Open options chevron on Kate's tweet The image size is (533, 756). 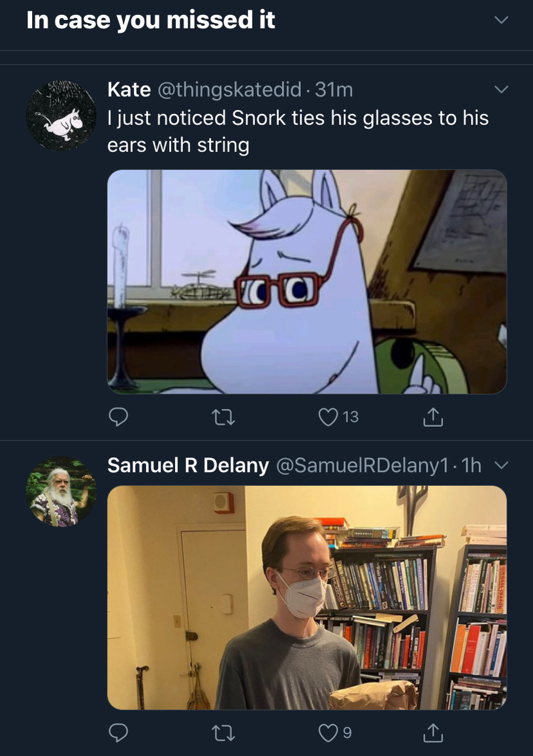coord(501,89)
